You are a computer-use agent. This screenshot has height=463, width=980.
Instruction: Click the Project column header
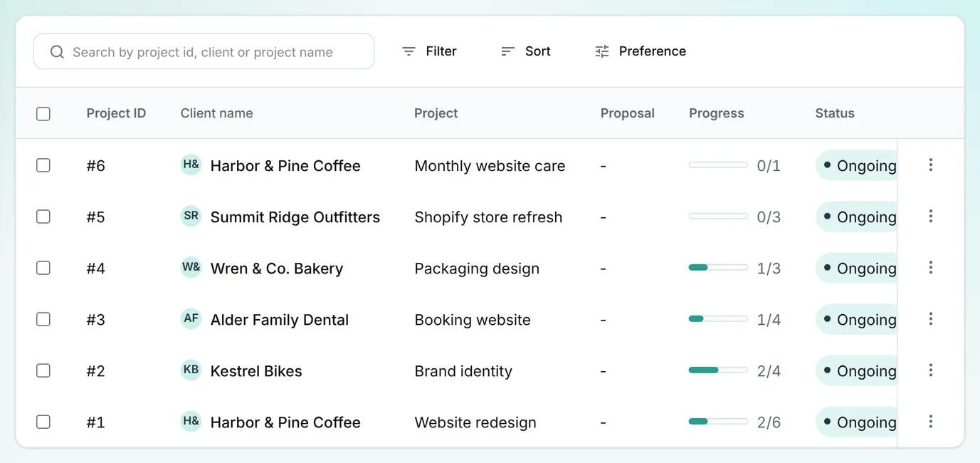tap(436, 113)
